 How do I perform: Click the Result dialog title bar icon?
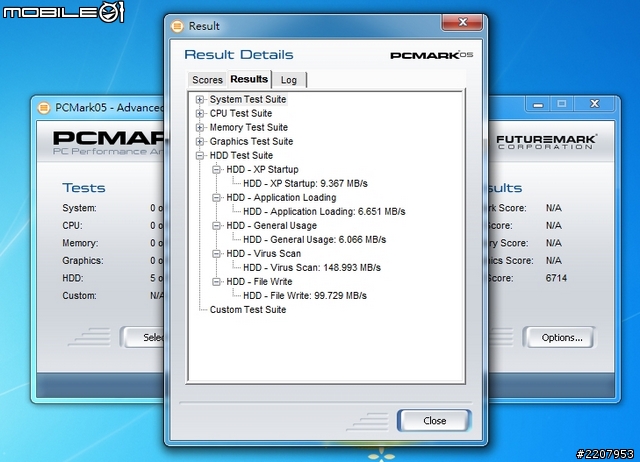pos(177,26)
